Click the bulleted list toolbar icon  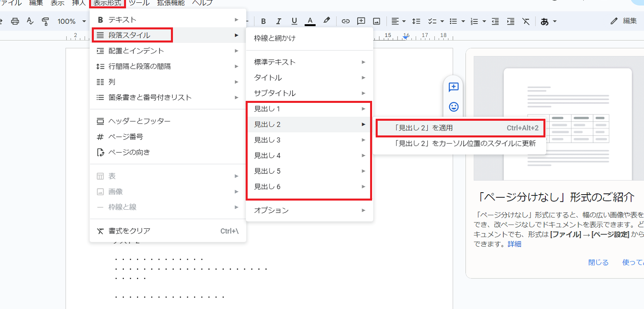[x=453, y=21]
